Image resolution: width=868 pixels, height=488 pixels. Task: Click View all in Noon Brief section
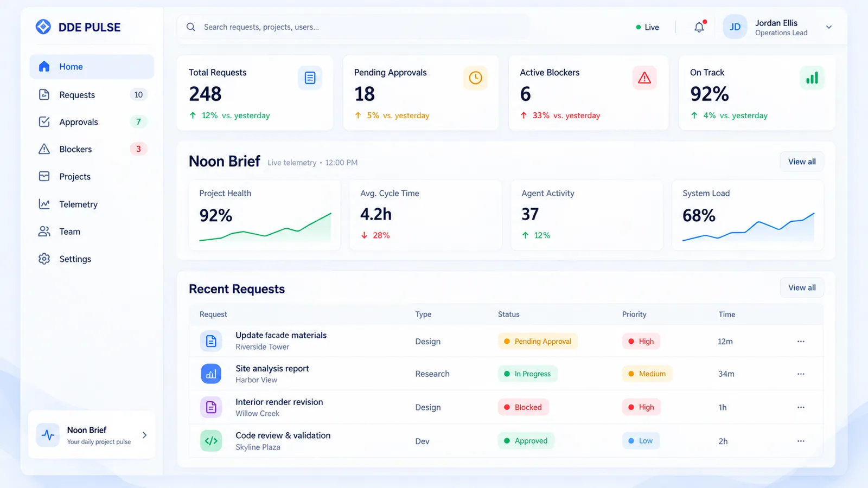[802, 162]
